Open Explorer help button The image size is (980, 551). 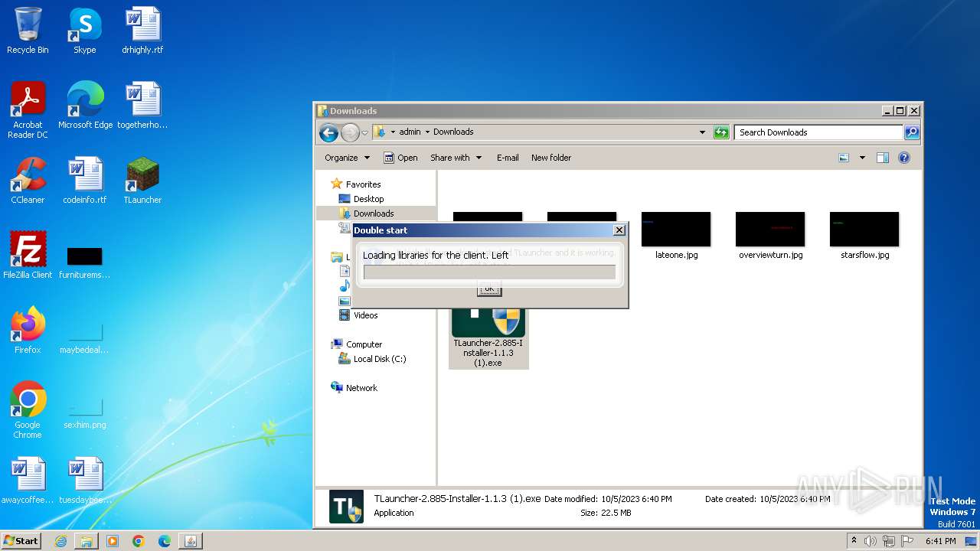click(x=904, y=158)
